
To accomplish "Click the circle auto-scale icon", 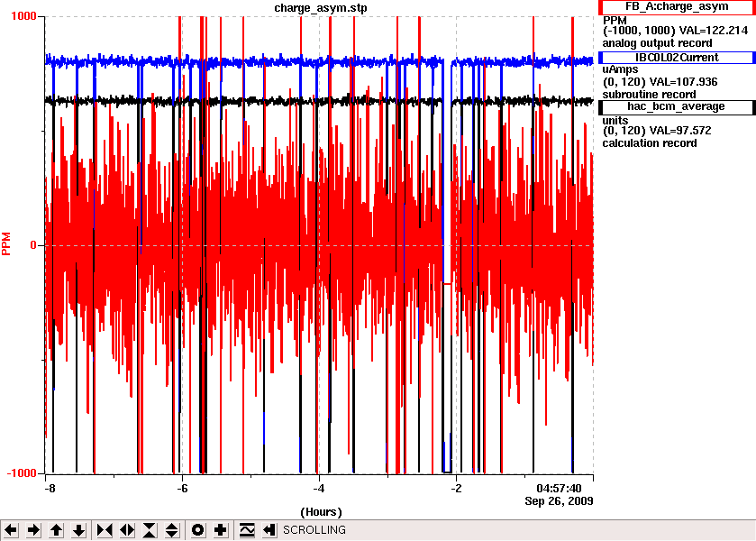I will pos(197,530).
